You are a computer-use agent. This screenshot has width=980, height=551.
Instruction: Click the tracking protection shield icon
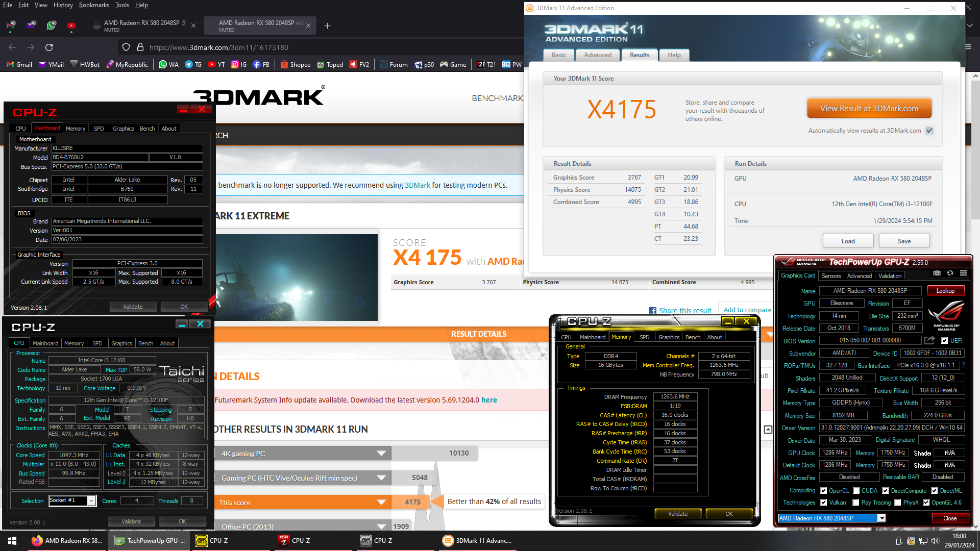coord(126,47)
